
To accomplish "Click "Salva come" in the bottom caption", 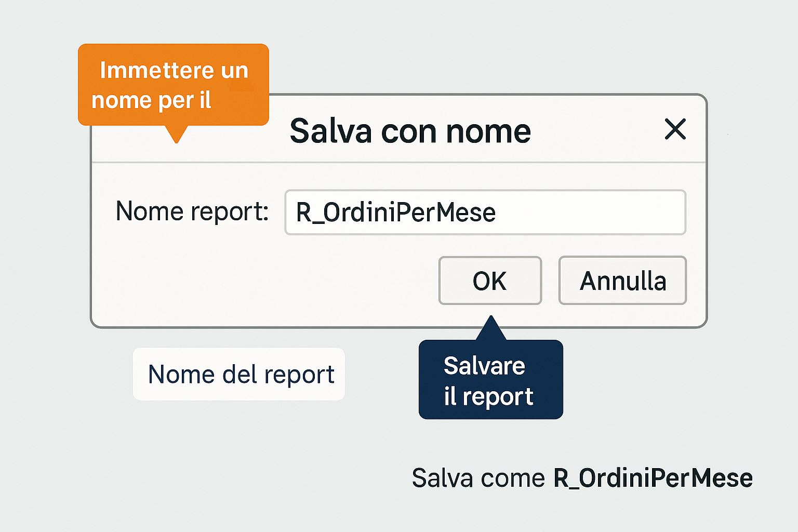I will [x=478, y=478].
